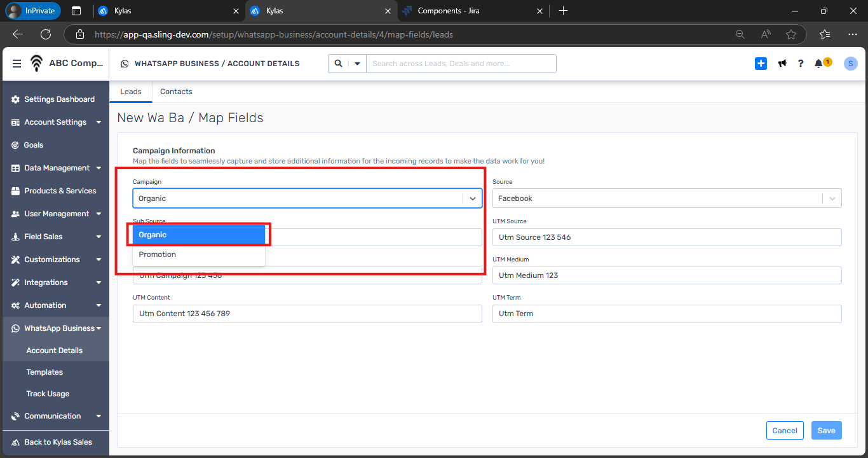Click the Settings Dashboard gear icon

coord(16,99)
